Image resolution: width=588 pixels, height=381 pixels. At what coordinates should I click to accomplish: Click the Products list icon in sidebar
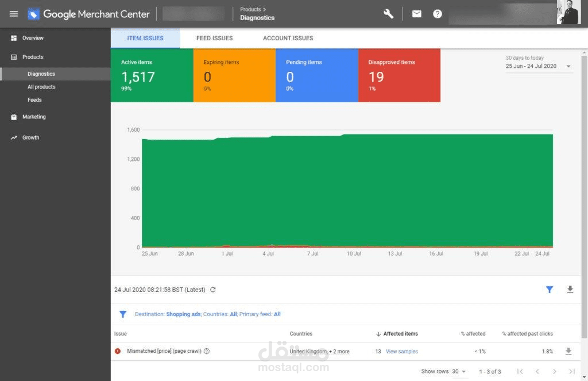14,57
